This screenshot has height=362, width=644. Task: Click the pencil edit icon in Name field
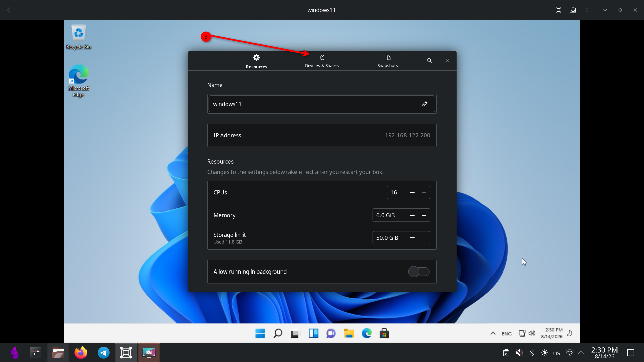(425, 104)
